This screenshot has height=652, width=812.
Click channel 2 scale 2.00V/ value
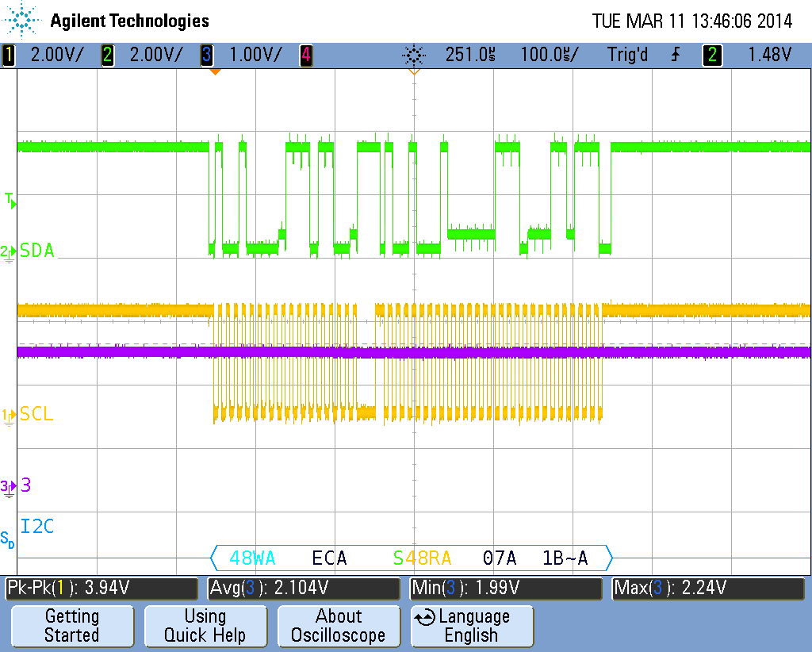(x=156, y=55)
